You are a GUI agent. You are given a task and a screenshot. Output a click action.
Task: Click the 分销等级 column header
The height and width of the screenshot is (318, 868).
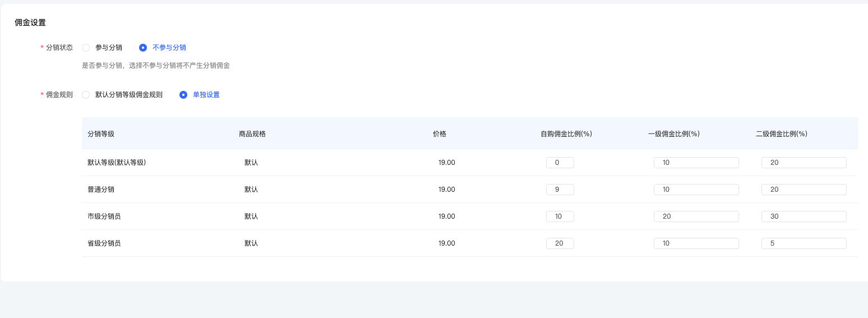coord(101,133)
